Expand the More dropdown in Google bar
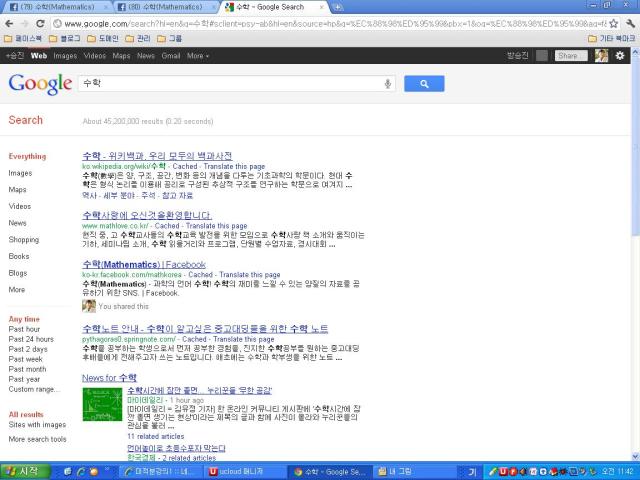The width and height of the screenshot is (640, 480). tap(198, 56)
